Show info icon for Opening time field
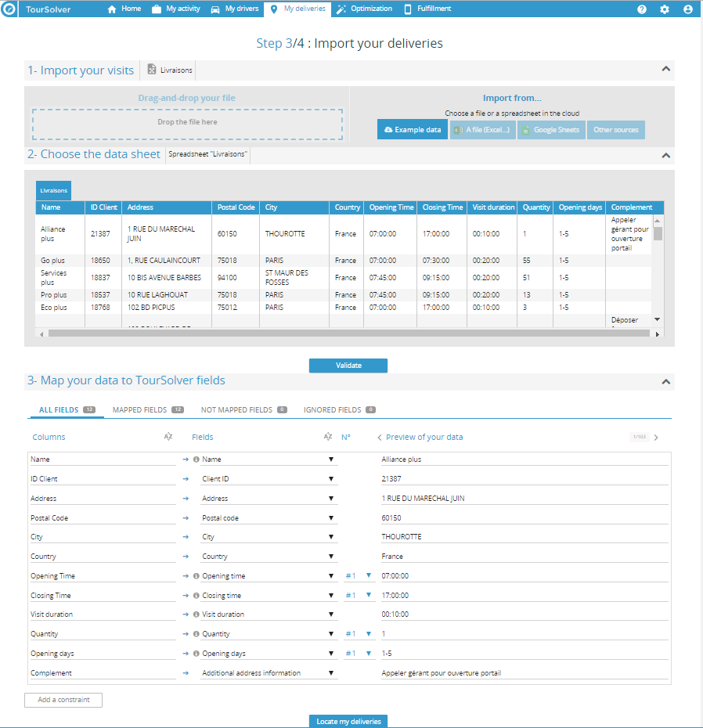This screenshot has width=703, height=728. (196, 575)
